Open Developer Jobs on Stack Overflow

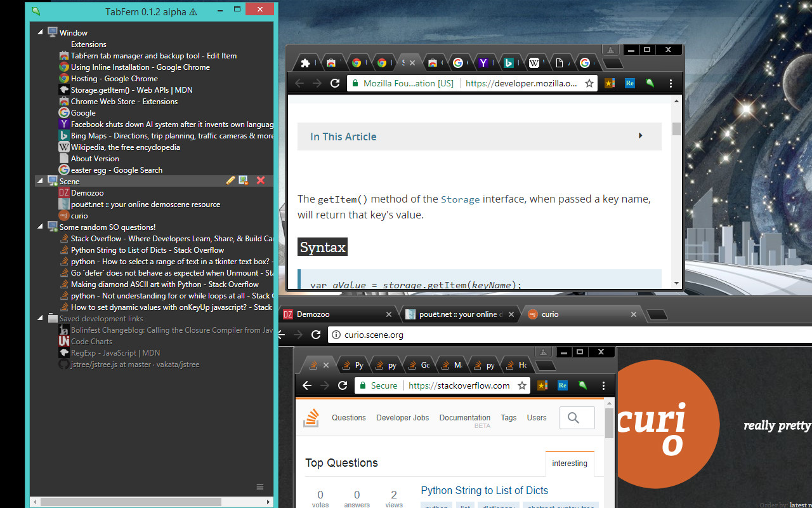coord(403,418)
